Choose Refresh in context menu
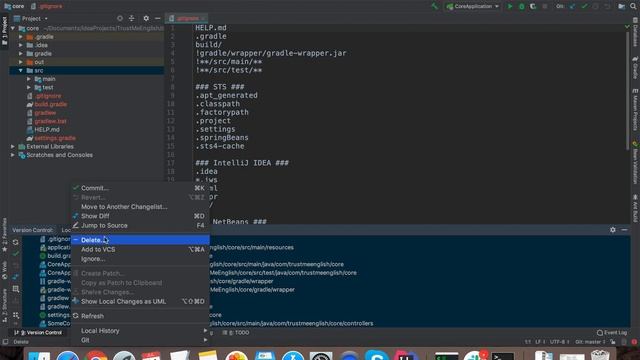Viewport: 640px width, 360px height. pyautogui.click(x=140, y=316)
